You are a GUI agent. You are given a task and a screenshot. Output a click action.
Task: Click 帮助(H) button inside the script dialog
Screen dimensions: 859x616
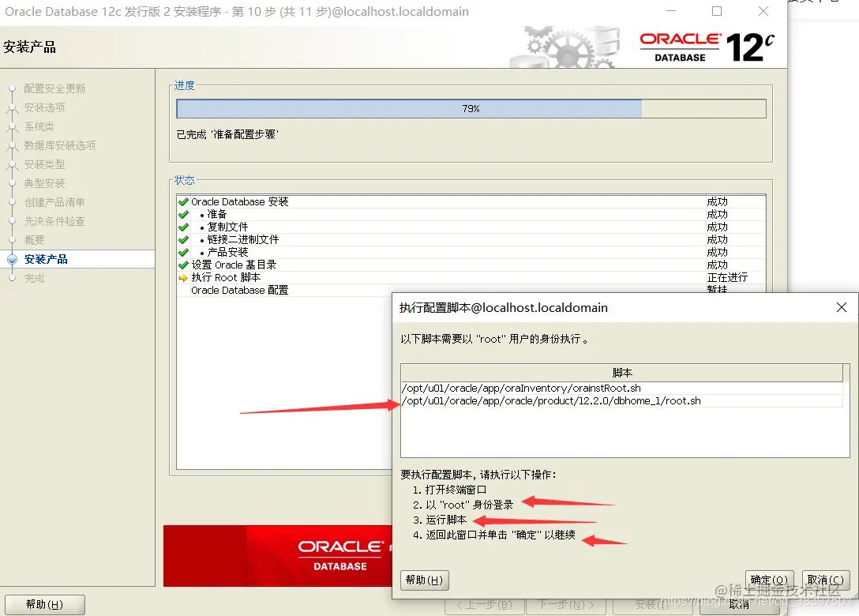[x=425, y=580]
